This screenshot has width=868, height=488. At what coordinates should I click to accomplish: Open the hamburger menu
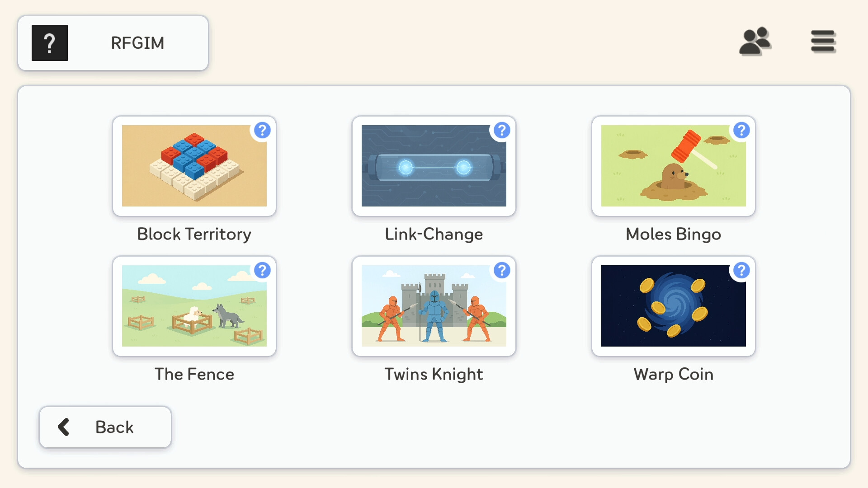click(823, 42)
